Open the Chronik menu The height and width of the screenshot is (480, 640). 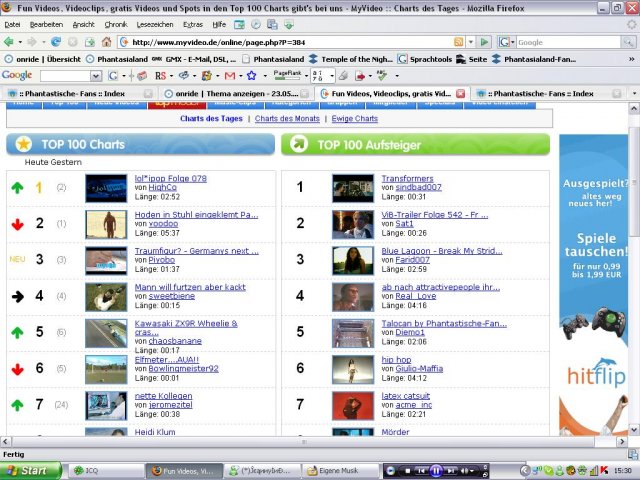tap(116, 24)
